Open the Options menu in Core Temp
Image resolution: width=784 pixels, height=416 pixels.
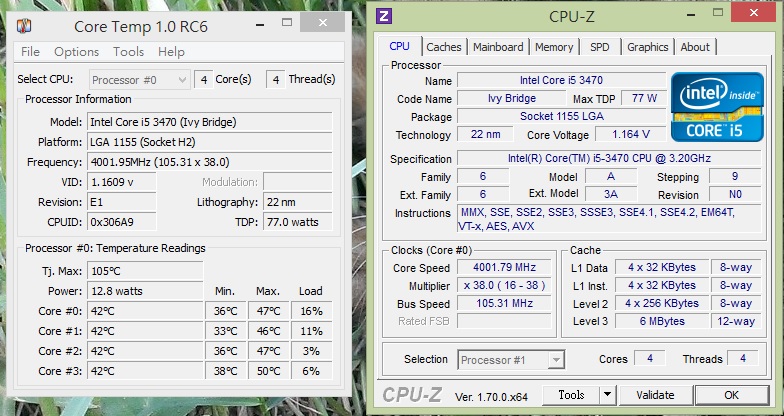[x=76, y=52]
